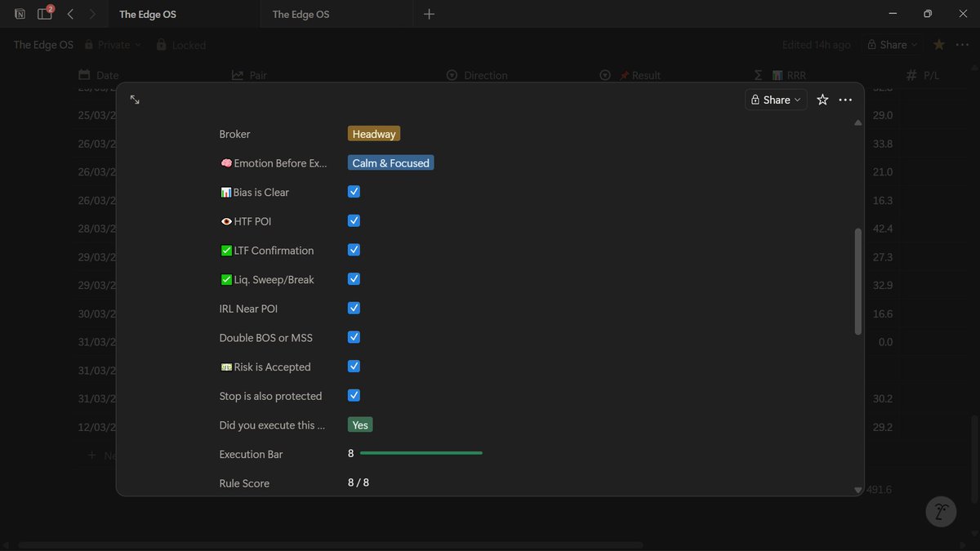The height and width of the screenshot is (551, 980).
Task: Click the modal vertical scrollbar thumb
Action: pos(857,282)
